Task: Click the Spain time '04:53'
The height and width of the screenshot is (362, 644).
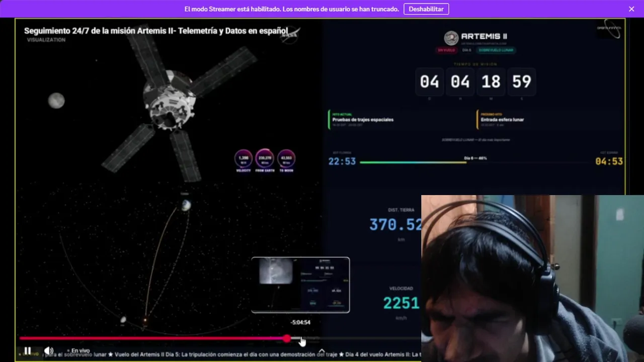Action: click(609, 161)
